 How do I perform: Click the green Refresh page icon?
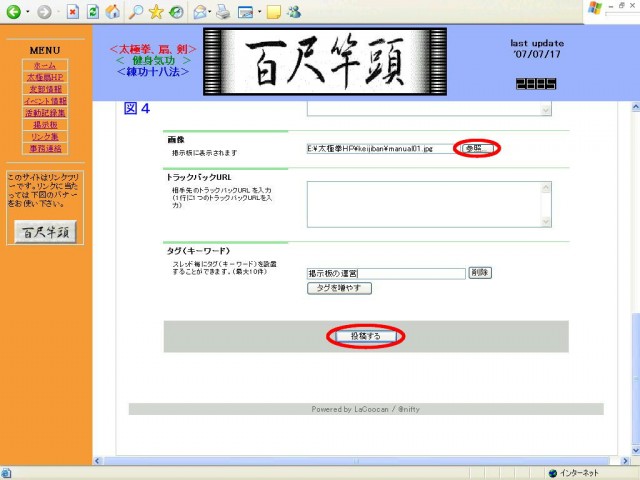[x=93, y=12]
